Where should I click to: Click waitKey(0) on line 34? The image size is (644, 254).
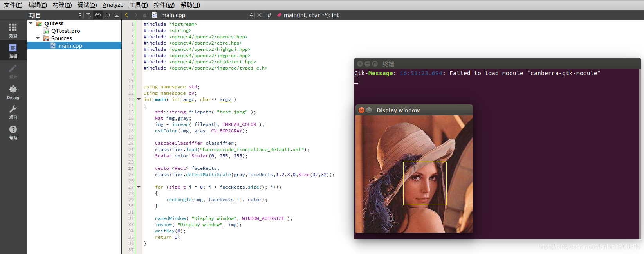pos(169,231)
